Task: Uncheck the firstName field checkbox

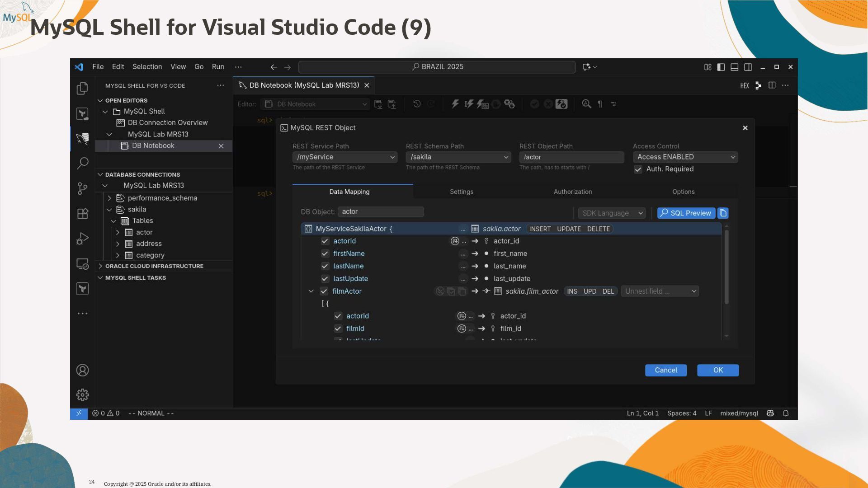Action: 325,253
